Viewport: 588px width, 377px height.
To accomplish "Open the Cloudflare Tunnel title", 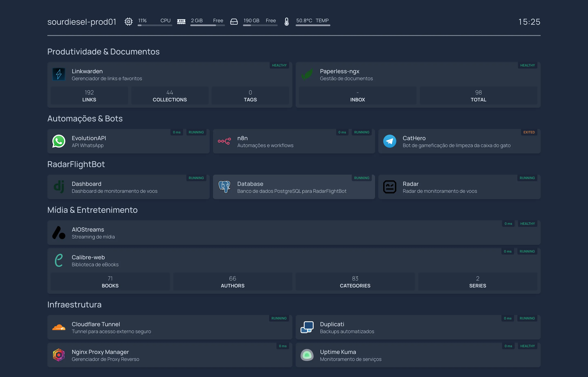I will click(96, 324).
